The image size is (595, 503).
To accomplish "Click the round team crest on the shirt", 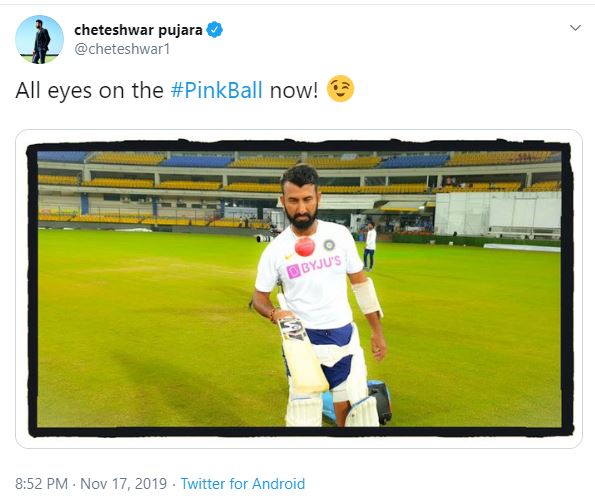I will point(329,245).
